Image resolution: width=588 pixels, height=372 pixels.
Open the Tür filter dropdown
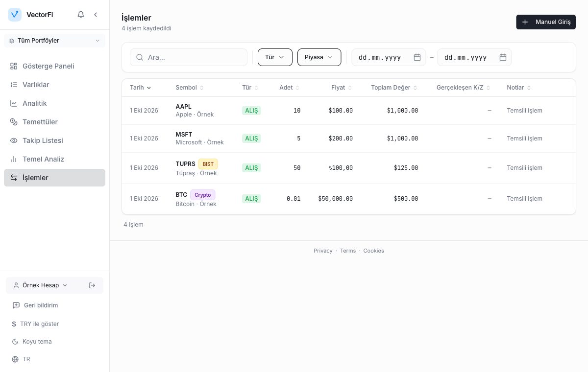coord(275,57)
